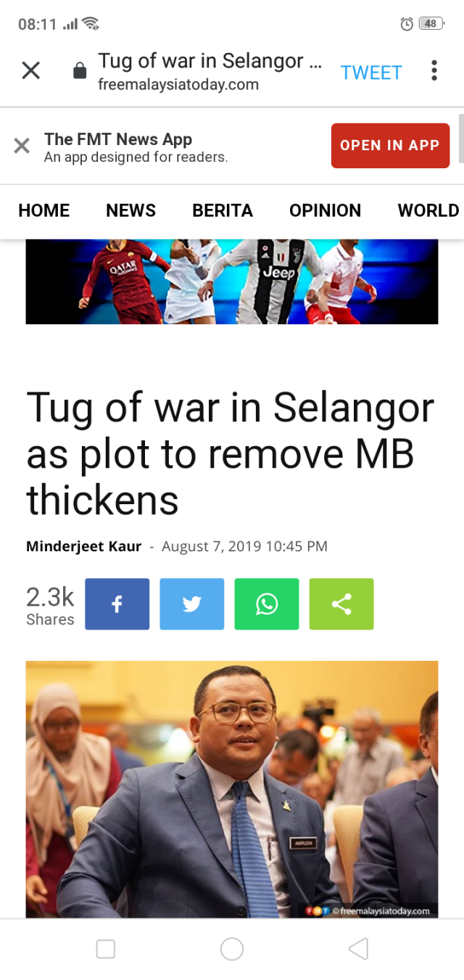Screen dimensions: 464x980
Task: Tap the Android back triangle button
Action: click(x=358, y=949)
